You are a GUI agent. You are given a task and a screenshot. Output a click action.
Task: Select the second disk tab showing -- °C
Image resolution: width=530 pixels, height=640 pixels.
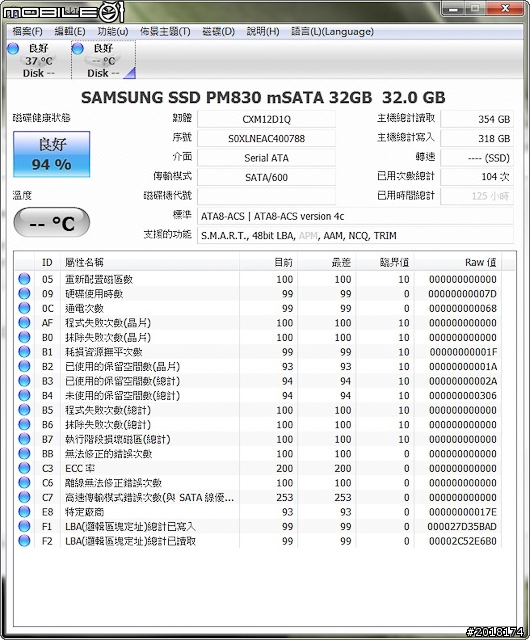(103, 60)
